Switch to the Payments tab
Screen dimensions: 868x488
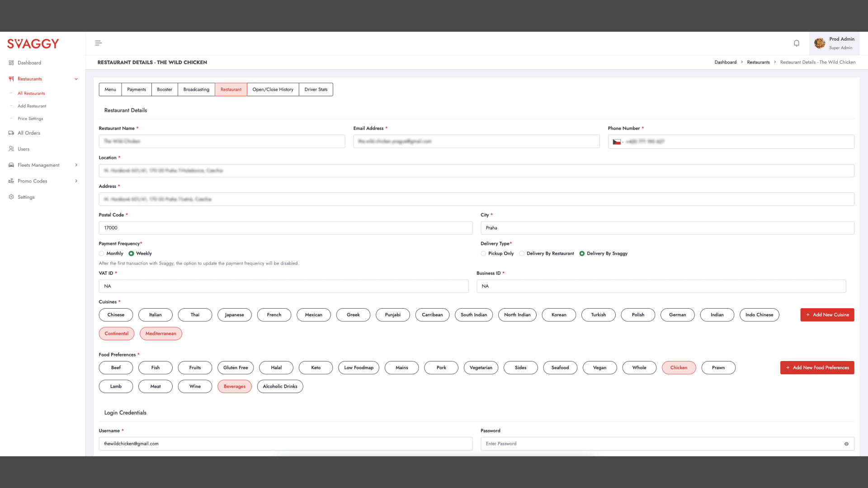click(x=137, y=89)
